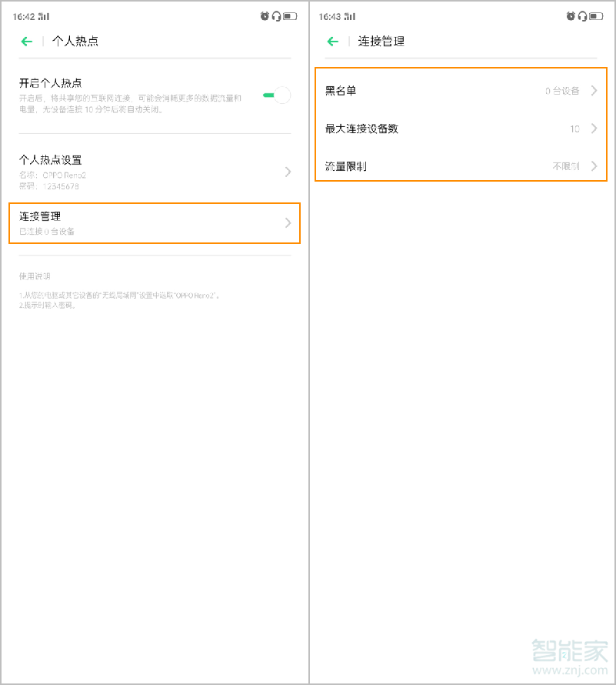Expand 流量限制 with its chevron

coord(592,166)
